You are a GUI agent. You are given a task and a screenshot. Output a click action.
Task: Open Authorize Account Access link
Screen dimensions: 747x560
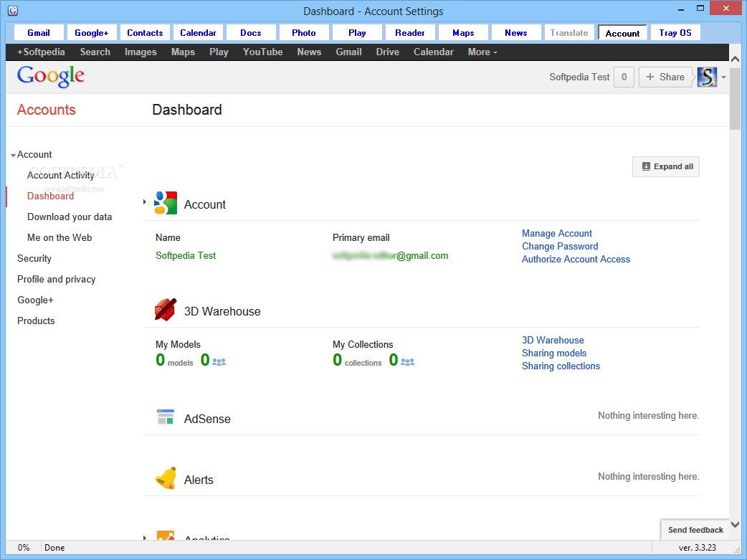click(x=576, y=260)
